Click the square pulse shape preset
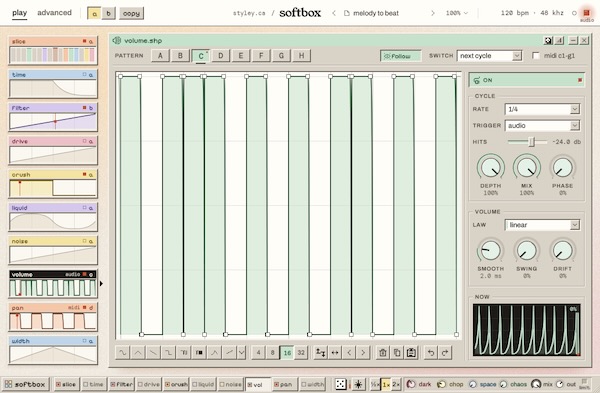This screenshot has width=600, height=393. click(x=199, y=352)
